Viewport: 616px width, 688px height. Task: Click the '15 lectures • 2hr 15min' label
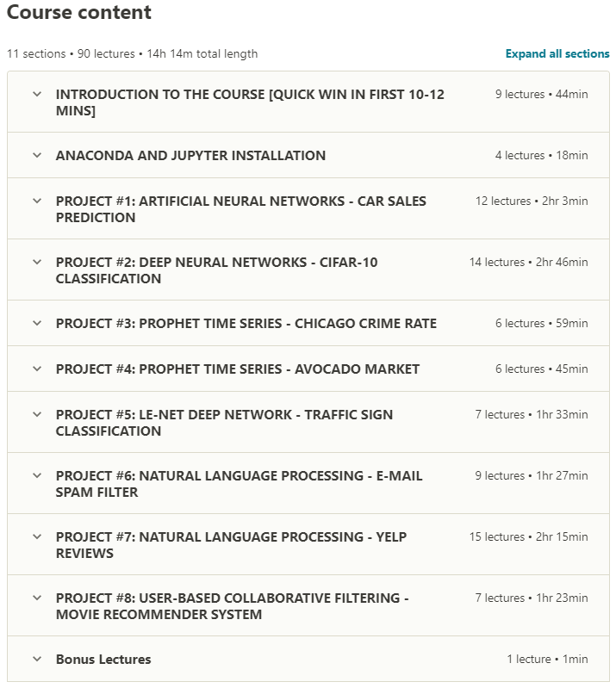coord(528,536)
